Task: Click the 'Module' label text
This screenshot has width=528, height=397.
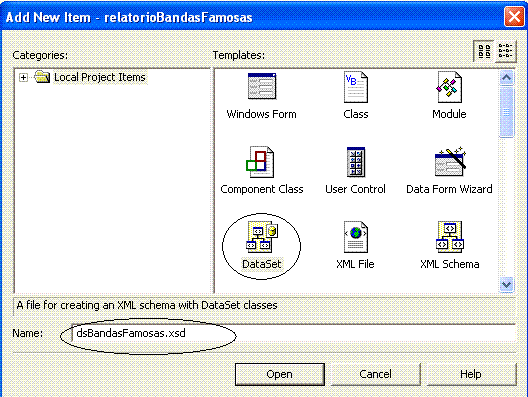Action: click(449, 114)
